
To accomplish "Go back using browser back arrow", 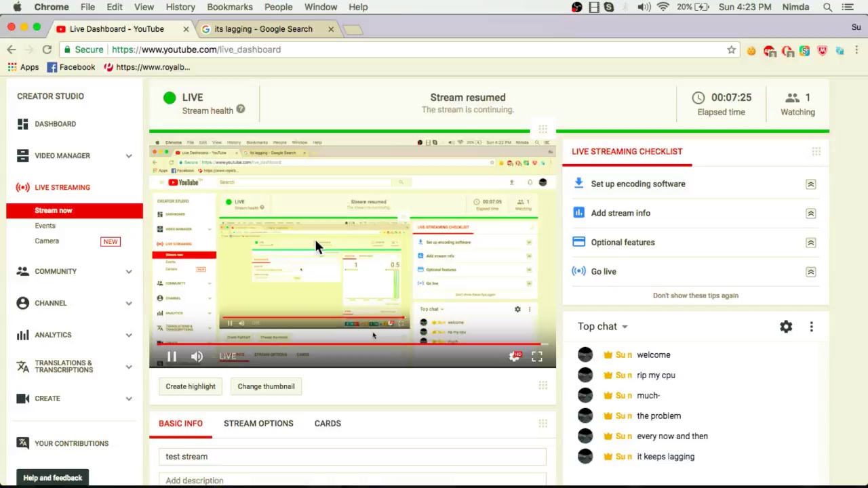I will click(12, 49).
